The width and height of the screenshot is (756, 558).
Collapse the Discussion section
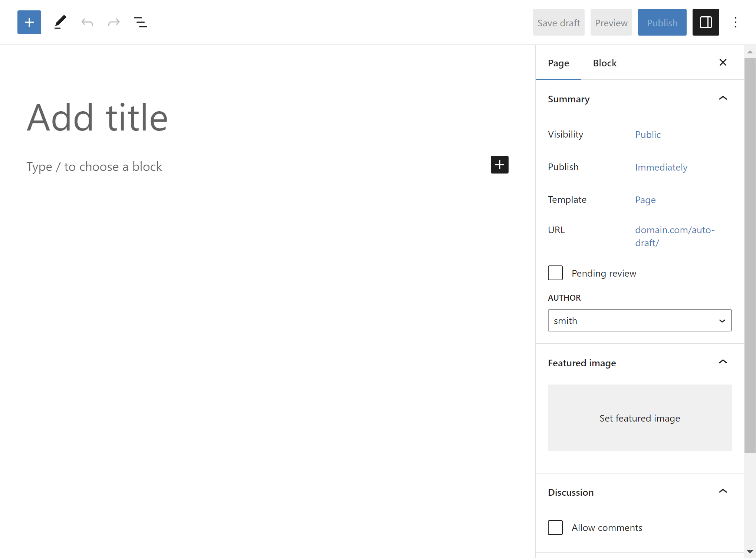point(723,491)
